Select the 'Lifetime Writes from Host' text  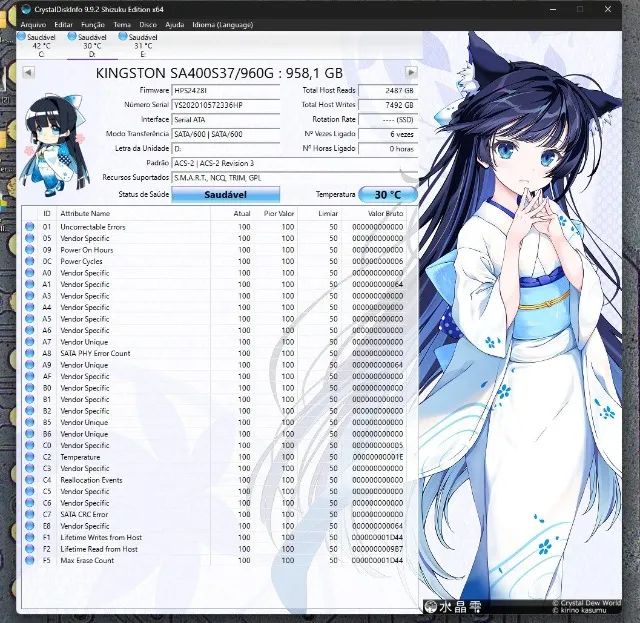[101, 538]
